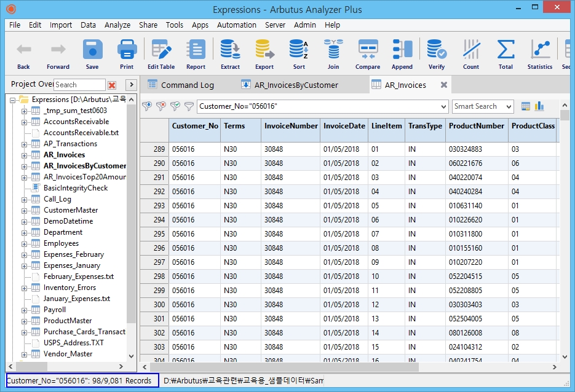575x392 pixels.
Task: Collapse the Expressions project folder
Action: pos(13,100)
